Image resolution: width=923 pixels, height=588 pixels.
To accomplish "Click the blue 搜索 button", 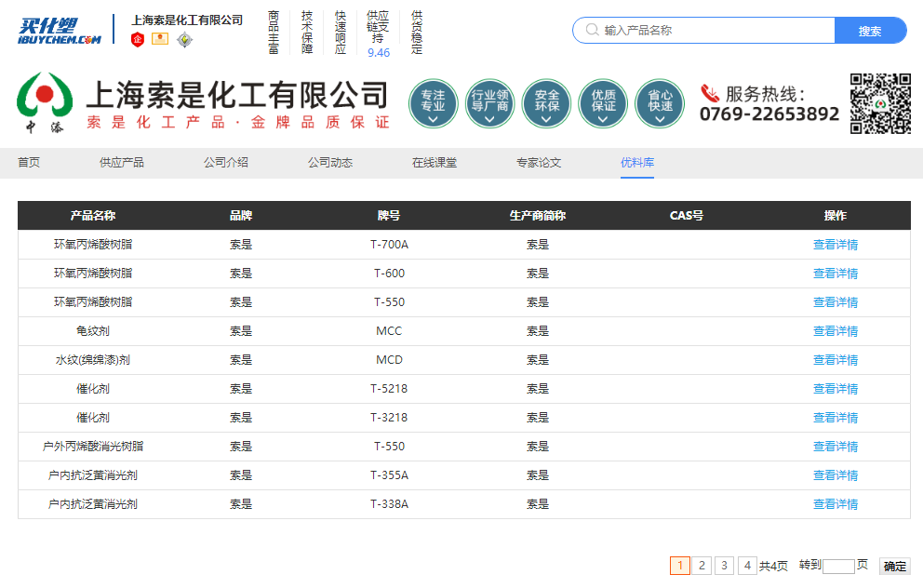I will pyautogui.click(x=870, y=30).
